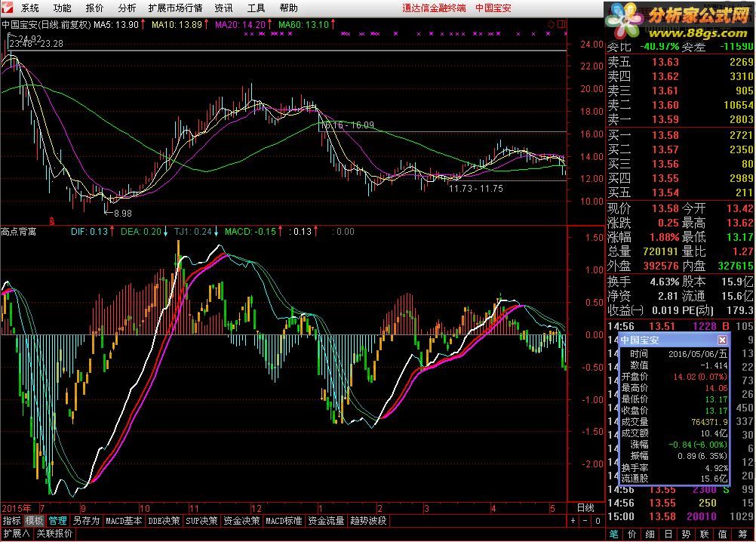756x542 pixels.
Task: Select the DDE决策 template
Action: point(164,521)
